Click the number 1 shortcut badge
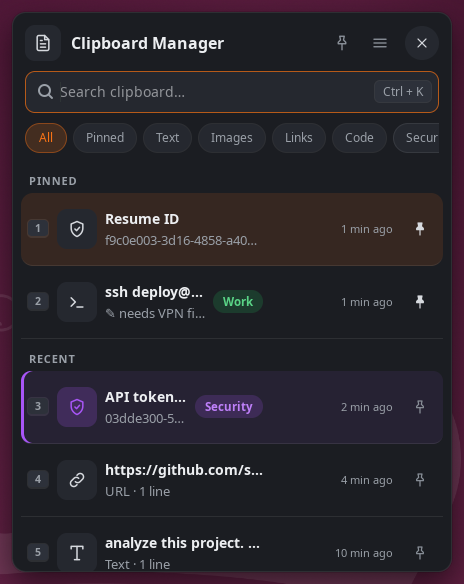Image resolution: width=464 pixels, height=584 pixels. pos(38,228)
